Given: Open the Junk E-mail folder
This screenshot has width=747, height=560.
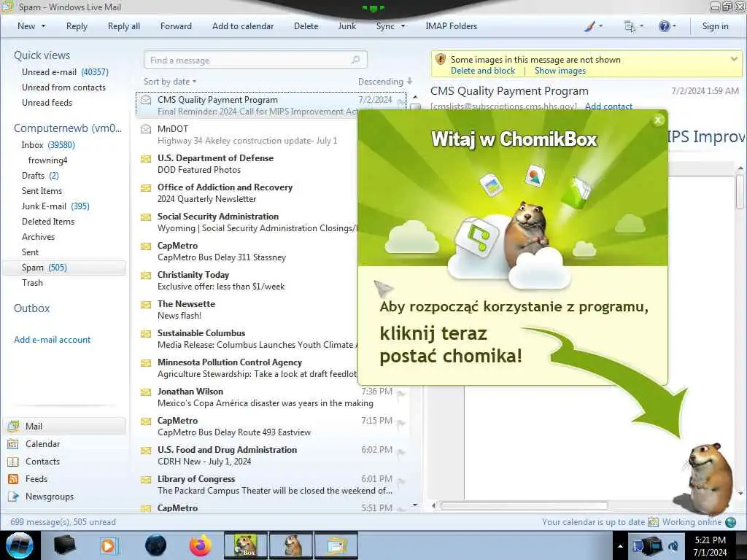Looking at the screenshot, I should [55, 206].
